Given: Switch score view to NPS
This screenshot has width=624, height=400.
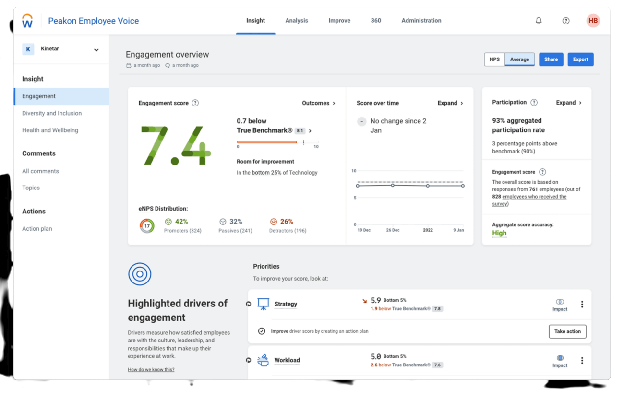Looking at the screenshot, I should point(494,59).
